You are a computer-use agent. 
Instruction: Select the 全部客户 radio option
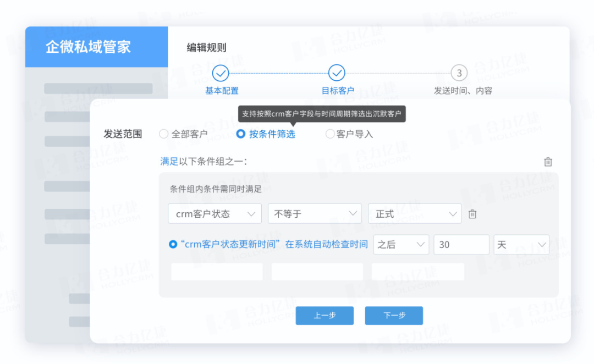(164, 134)
